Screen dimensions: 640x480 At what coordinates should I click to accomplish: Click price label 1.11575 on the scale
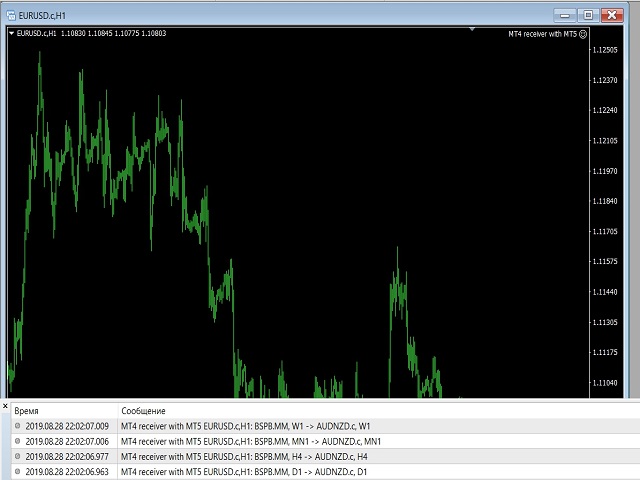(605, 261)
